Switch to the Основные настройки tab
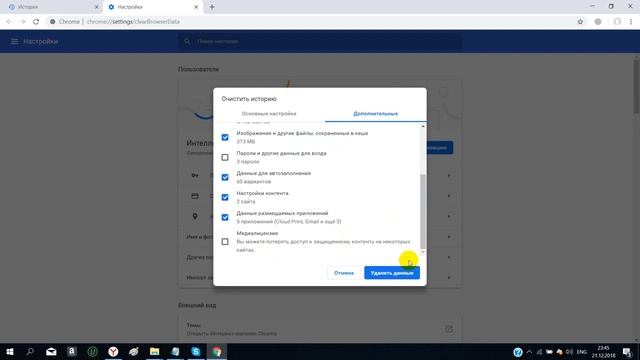The image size is (640, 360). 269,113
